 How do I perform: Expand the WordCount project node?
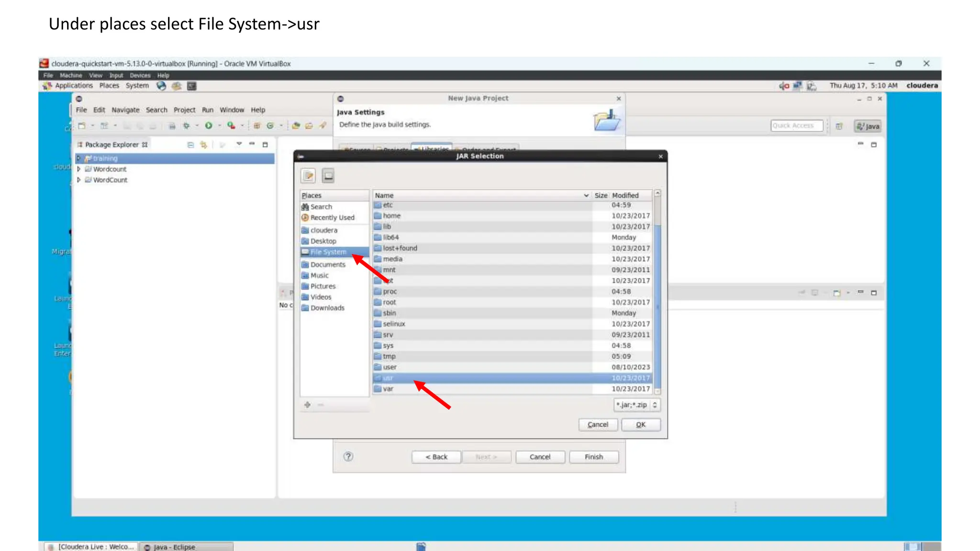point(79,180)
